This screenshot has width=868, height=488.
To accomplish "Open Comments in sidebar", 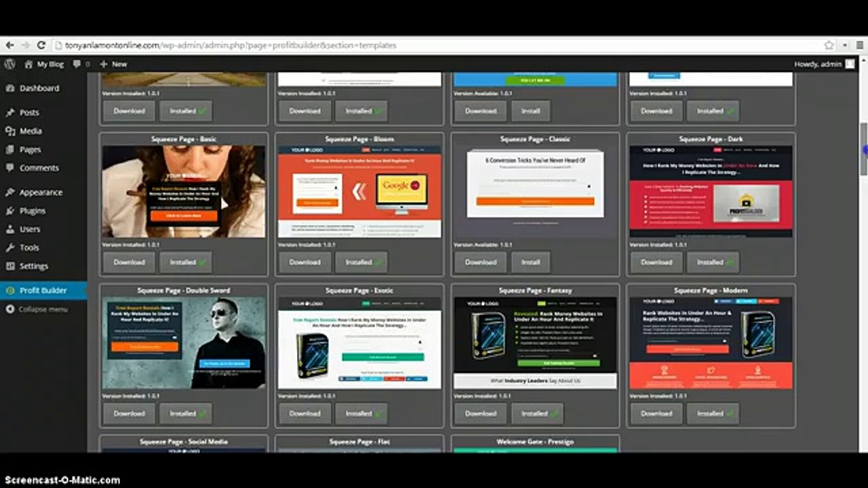I will [39, 167].
